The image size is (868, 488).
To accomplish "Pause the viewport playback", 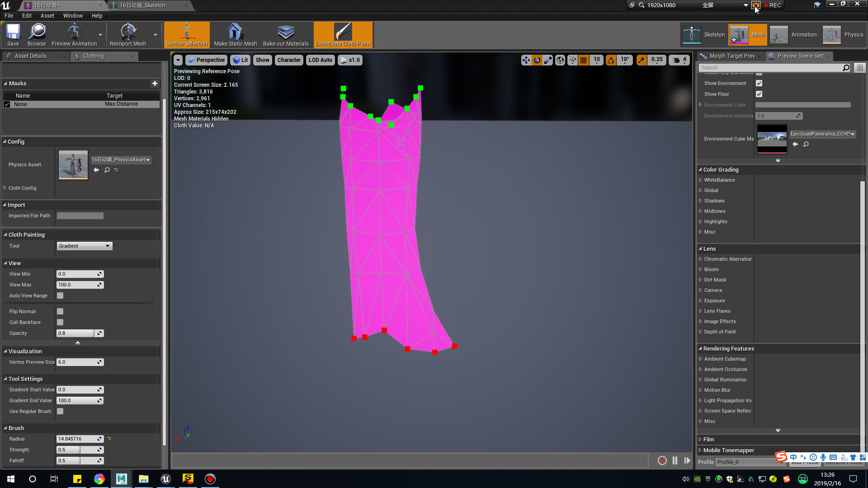I will [x=675, y=460].
